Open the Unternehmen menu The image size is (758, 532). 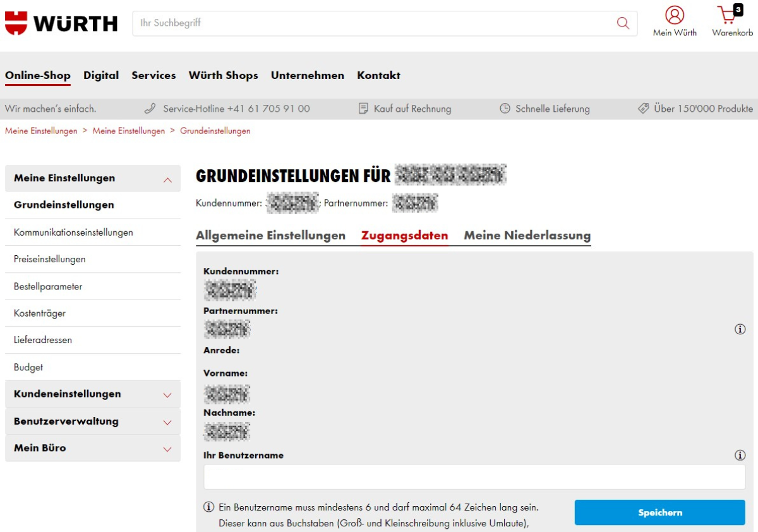click(308, 76)
